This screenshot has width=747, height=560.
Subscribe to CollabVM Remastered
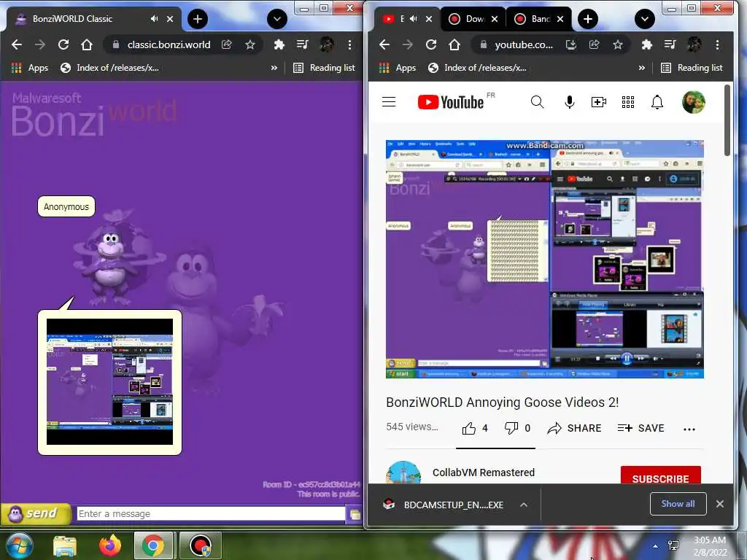661,475
